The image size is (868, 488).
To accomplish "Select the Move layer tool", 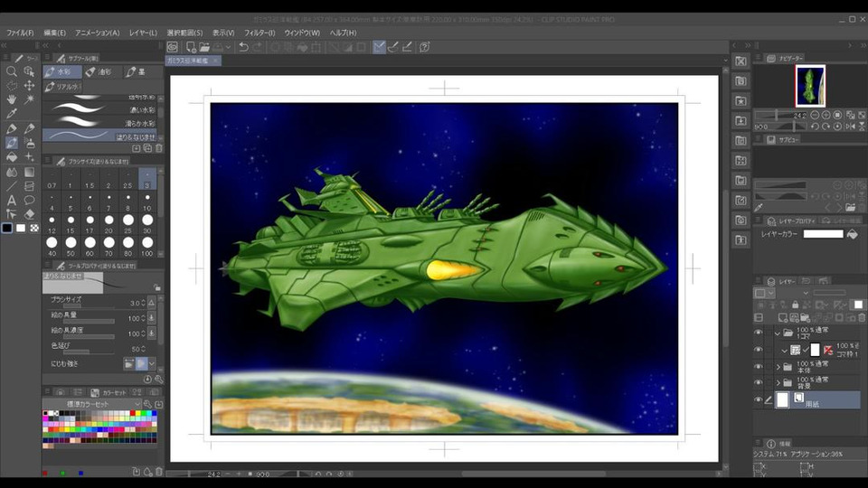I will point(29,85).
